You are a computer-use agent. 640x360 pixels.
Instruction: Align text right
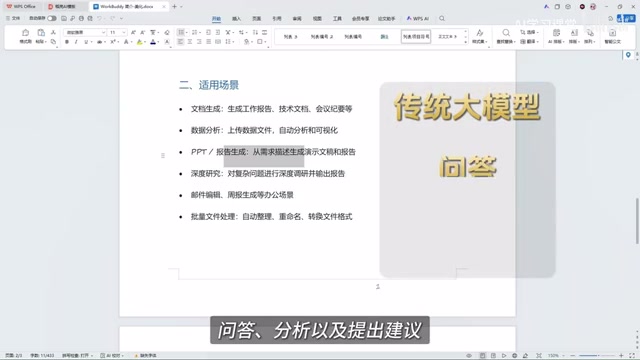point(199,42)
